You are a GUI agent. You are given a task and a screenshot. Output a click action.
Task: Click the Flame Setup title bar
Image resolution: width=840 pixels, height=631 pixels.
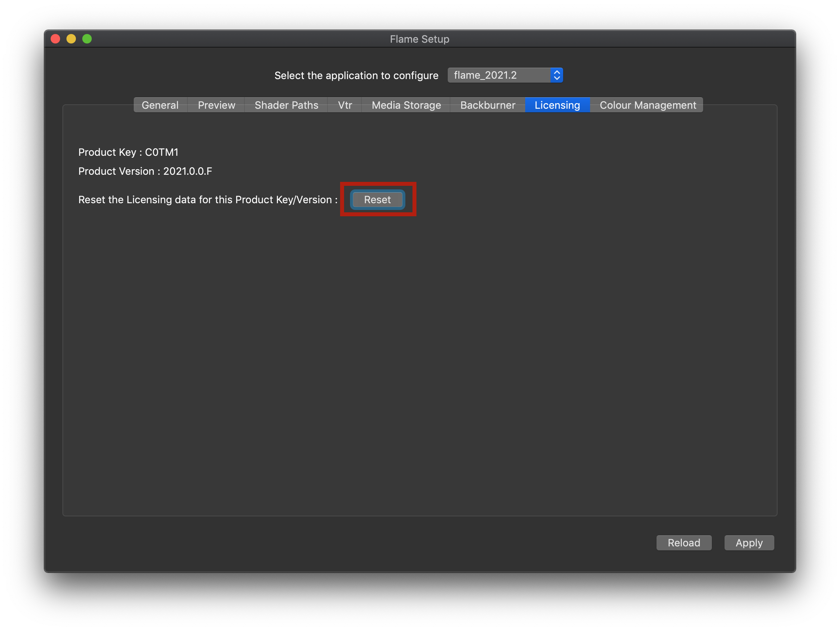(419, 38)
